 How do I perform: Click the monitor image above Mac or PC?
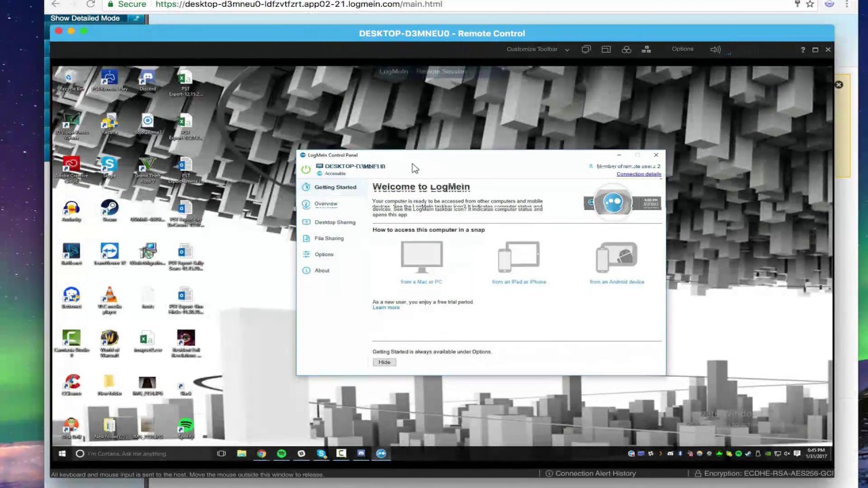pos(421,258)
